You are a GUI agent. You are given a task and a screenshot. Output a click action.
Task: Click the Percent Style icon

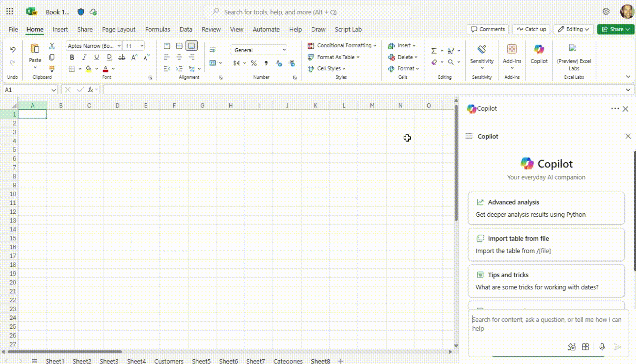pos(254,63)
